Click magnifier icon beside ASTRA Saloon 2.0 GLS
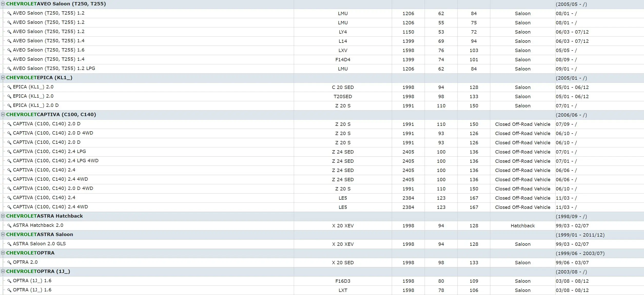The image size is (644, 295). 9,244
